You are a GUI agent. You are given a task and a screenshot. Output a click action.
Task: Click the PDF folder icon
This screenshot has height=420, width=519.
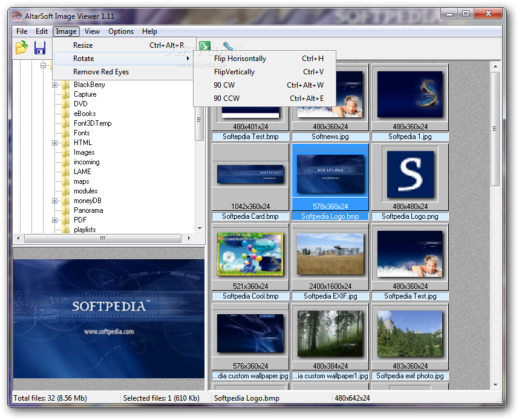coord(66,220)
